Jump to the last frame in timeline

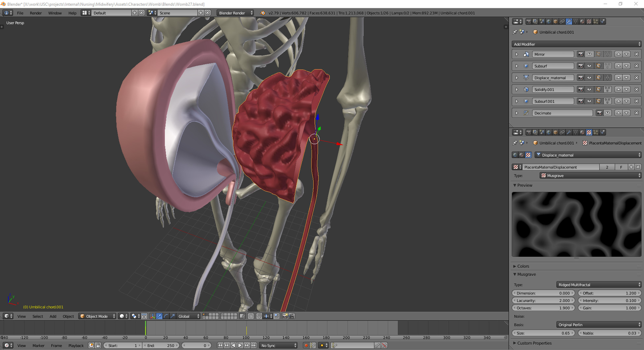tap(254, 345)
